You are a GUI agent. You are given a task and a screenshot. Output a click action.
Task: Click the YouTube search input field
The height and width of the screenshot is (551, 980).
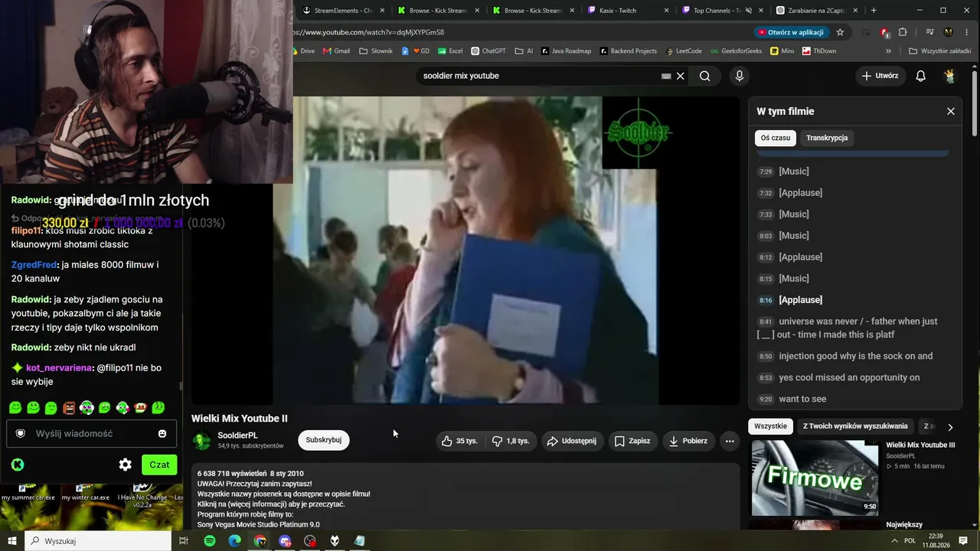click(540, 76)
